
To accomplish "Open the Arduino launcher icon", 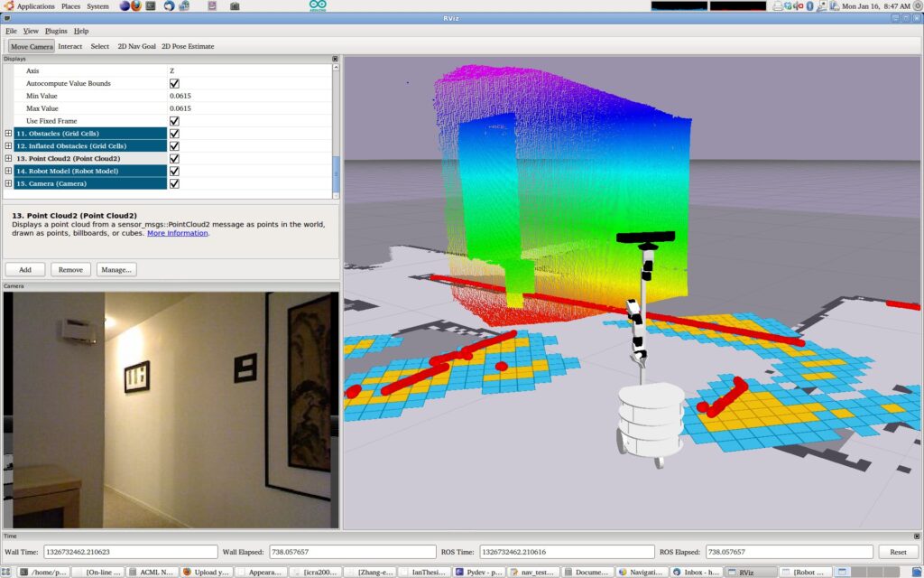I will 318,5.
